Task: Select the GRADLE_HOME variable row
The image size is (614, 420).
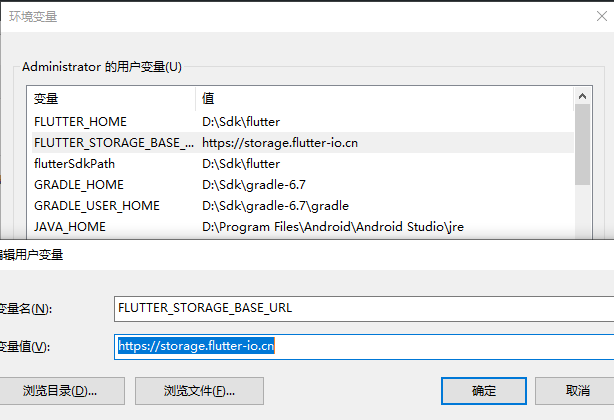Action: pos(303,185)
